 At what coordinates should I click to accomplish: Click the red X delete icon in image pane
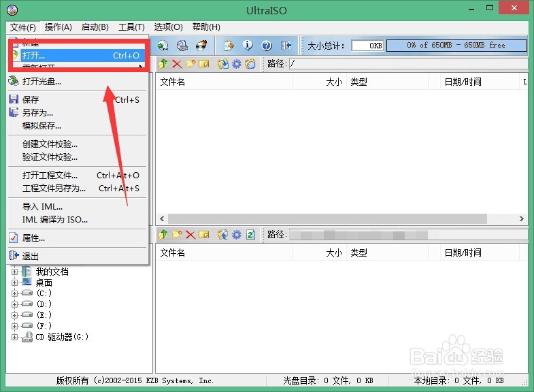point(177,64)
